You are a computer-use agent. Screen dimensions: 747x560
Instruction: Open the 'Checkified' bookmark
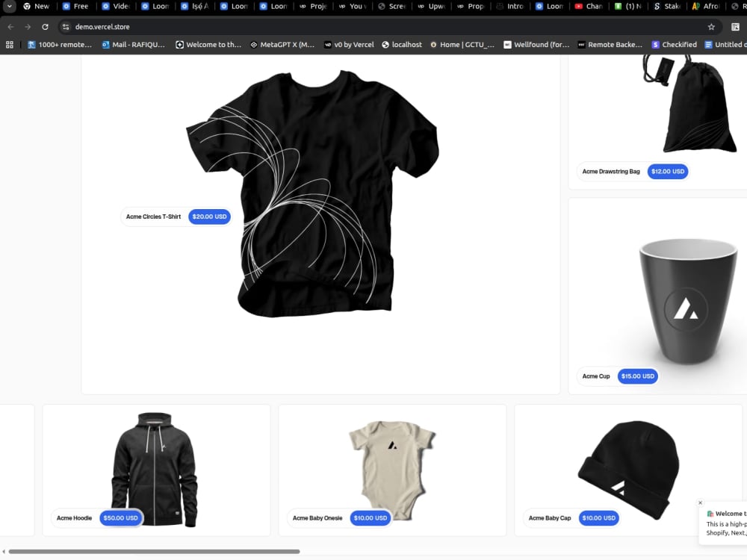click(x=674, y=44)
